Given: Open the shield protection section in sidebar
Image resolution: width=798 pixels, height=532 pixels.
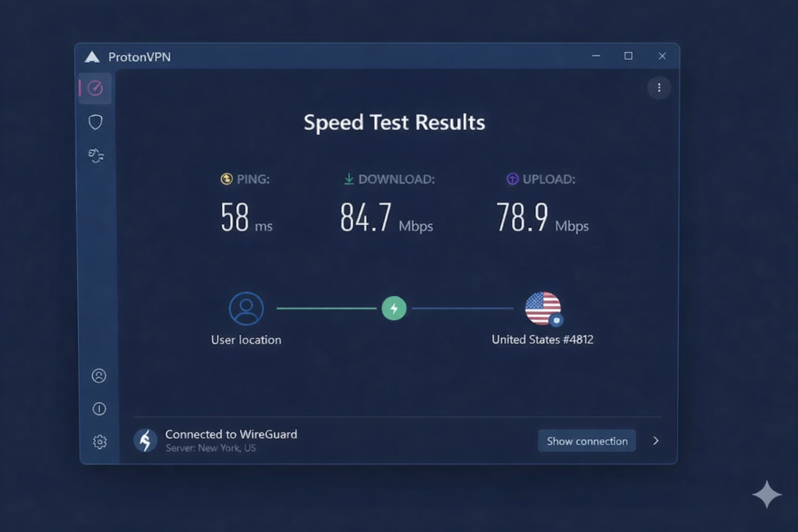Looking at the screenshot, I should pyautogui.click(x=95, y=122).
